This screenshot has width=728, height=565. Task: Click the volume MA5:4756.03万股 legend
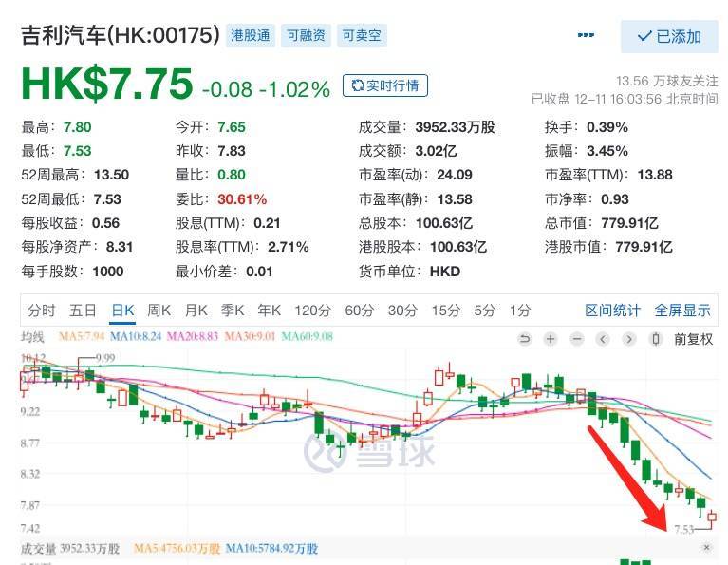[177, 549]
